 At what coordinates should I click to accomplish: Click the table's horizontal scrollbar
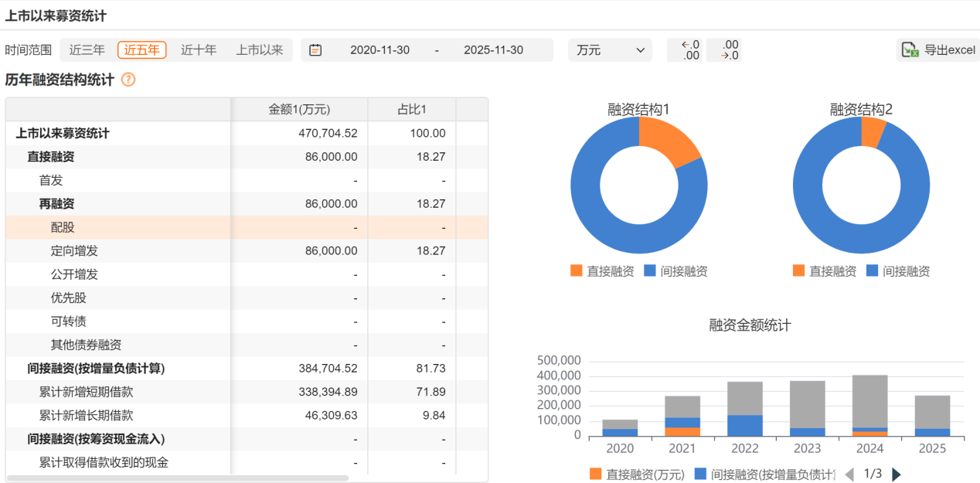click(178, 478)
